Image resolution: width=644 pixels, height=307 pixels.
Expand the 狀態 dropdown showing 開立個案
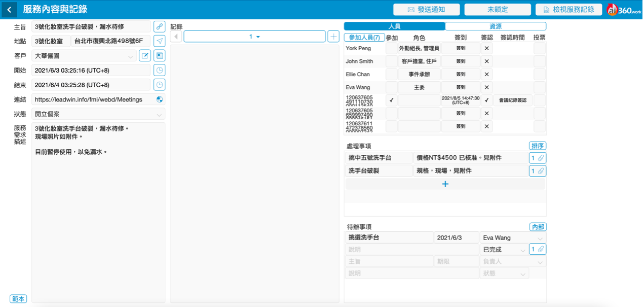[x=98, y=114]
